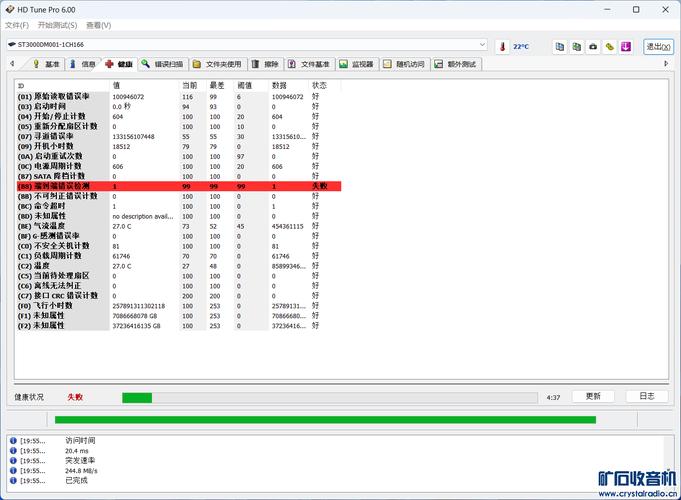Screen dimensions: 681x500
Task: Select the red failed (B8) attribute row
Action: (179, 186)
